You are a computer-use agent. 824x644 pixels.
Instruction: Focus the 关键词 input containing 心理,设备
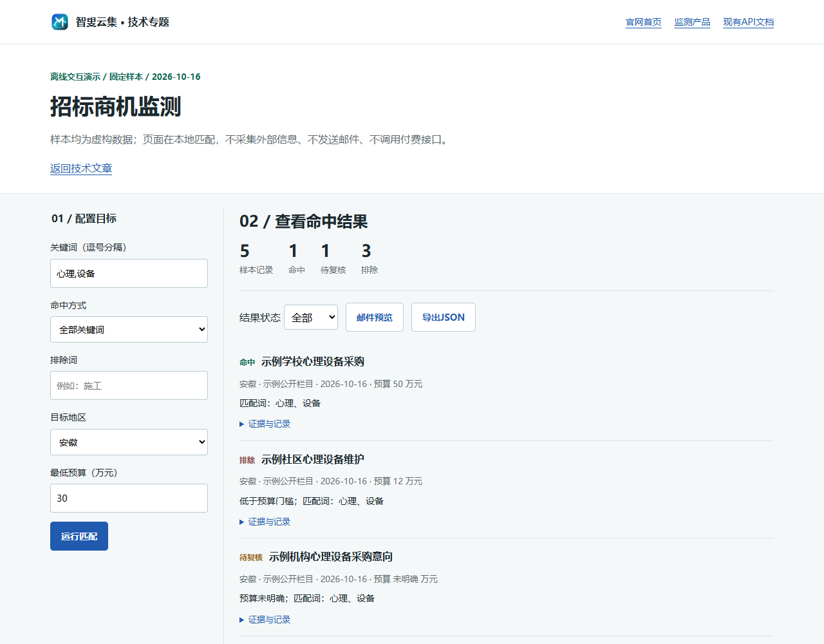[x=129, y=274]
